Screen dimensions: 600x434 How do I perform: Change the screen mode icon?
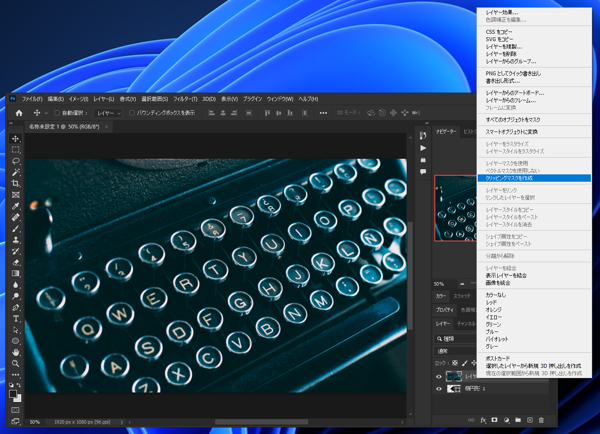coord(15,421)
